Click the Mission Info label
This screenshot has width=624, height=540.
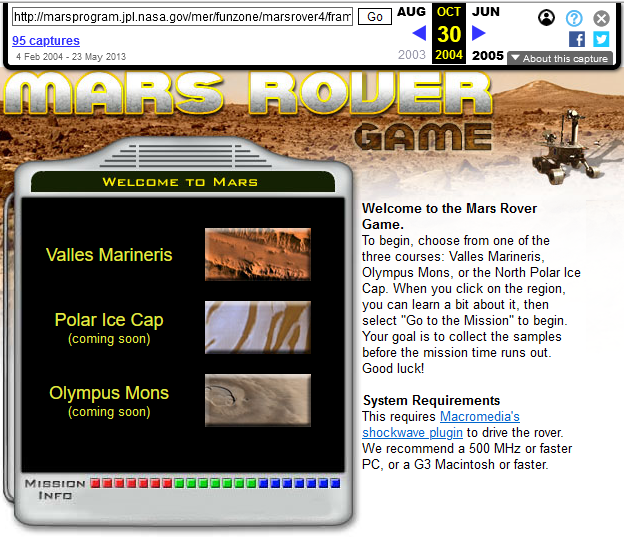tap(55, 489)
